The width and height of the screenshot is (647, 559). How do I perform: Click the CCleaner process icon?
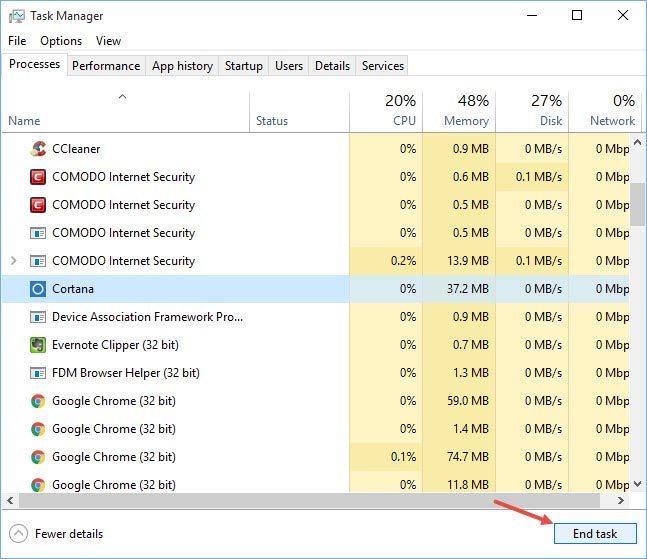38,149
